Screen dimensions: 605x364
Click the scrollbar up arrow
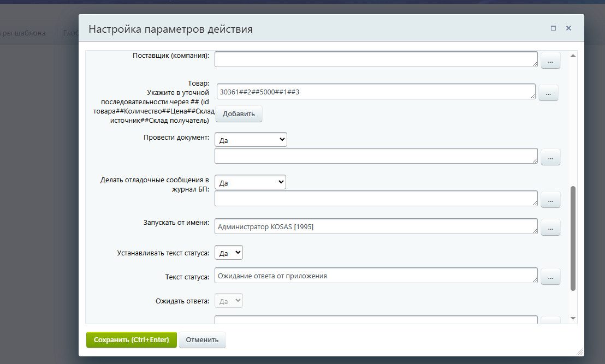point(573,56)
